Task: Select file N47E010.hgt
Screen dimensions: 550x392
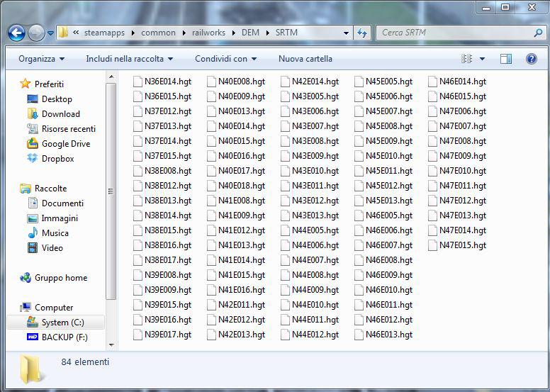Action: point(457,171)
